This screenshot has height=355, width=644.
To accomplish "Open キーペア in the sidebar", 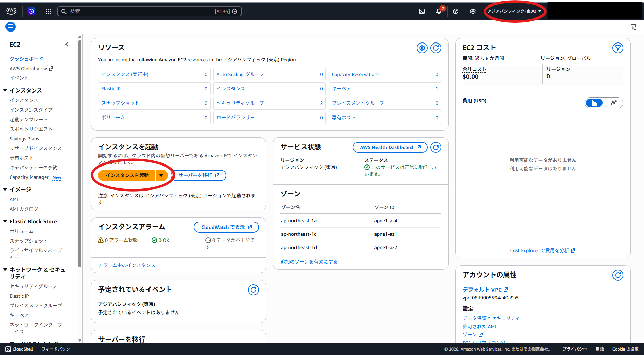I will coord(19,315).
